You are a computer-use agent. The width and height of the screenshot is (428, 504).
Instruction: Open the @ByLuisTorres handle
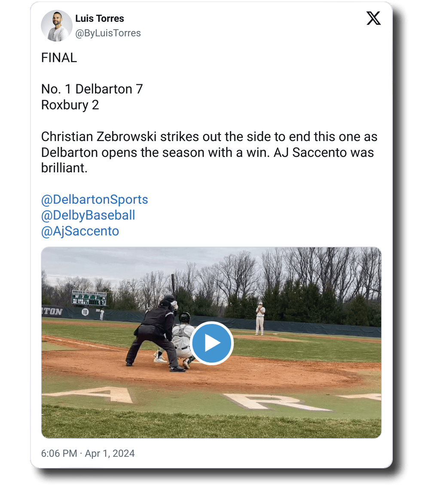(x=108, y=33)
